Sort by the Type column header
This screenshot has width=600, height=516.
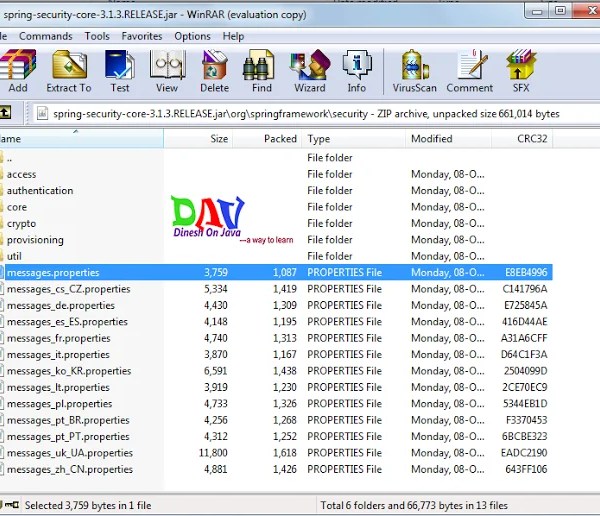[354, 139]
